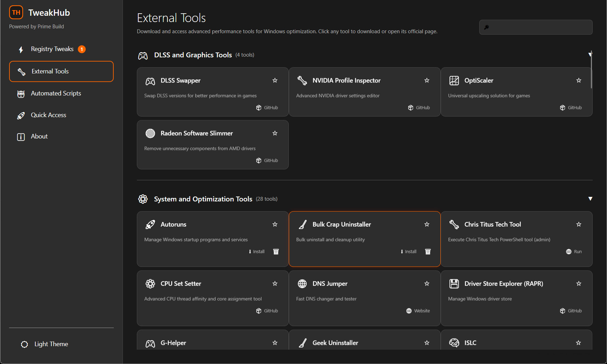Open the CPU Set Setter GitHub link
607x364 pixels.
[267, 311]
